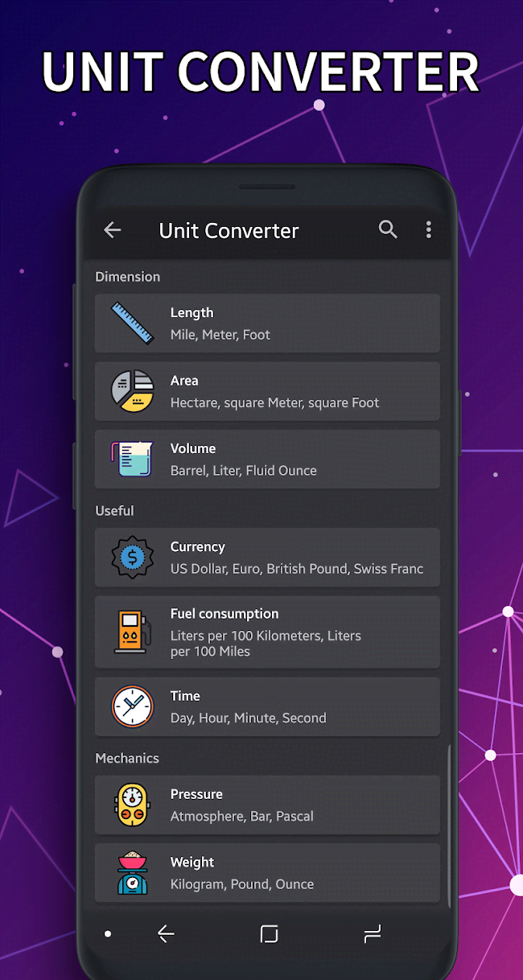Choose the Volume converter title

192,448
